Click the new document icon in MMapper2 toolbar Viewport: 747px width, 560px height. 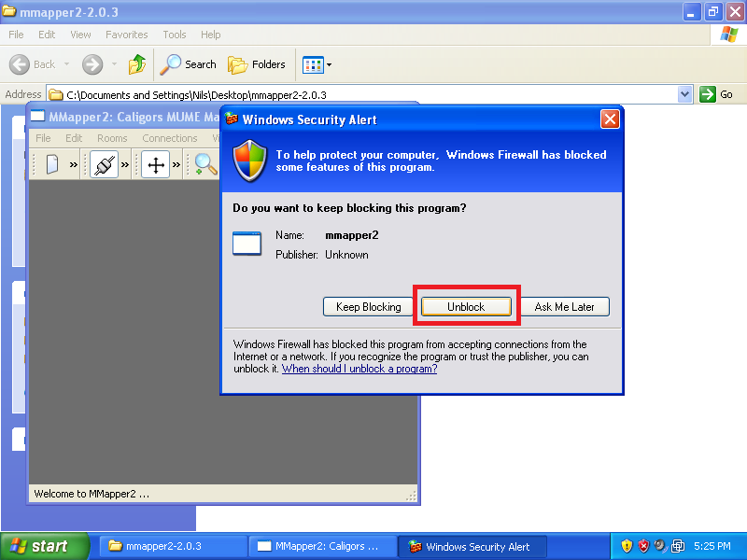click(52, 165)
